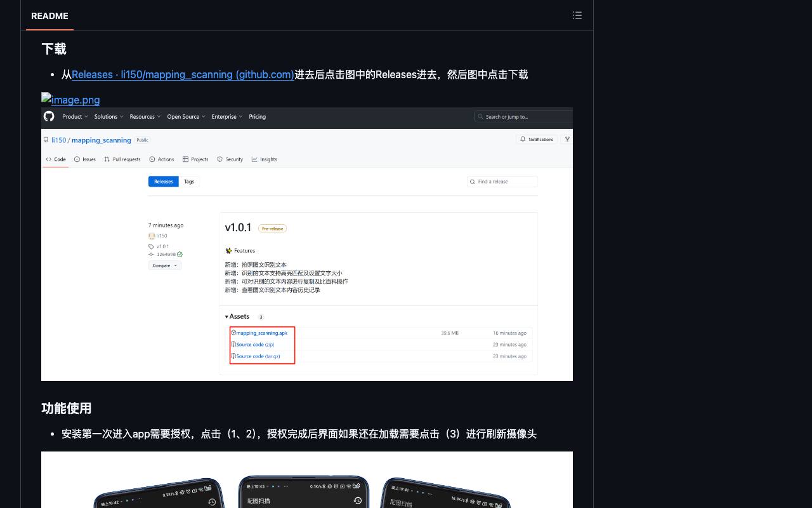
Task: Click the 'Source code (tar.gz)' asset
Action: pyautogui.click(x=258, y=356)
